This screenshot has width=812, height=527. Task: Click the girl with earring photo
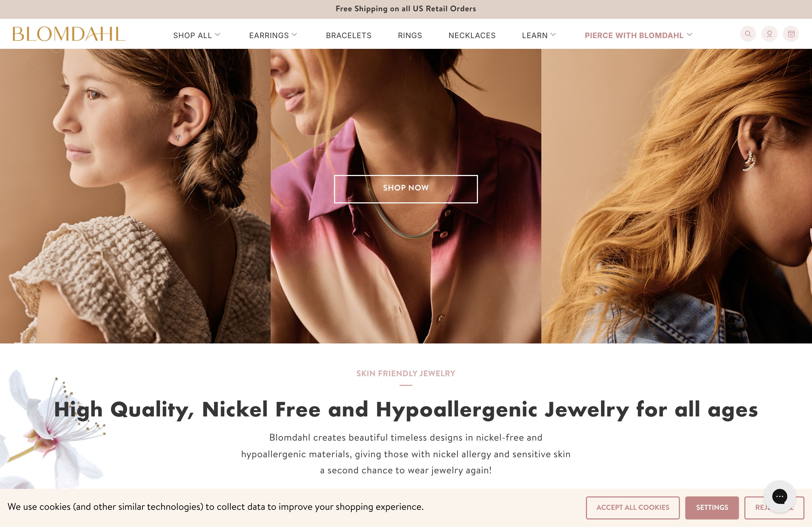[135, 196]
